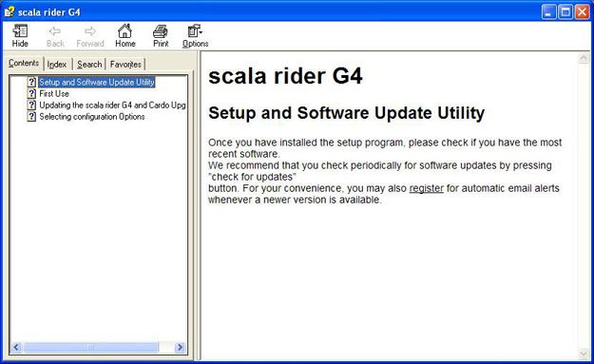Click topic icon beside 'Selecting configuration Options'
This screenshot has width=594, height=364.
click(x=31, y=117)
